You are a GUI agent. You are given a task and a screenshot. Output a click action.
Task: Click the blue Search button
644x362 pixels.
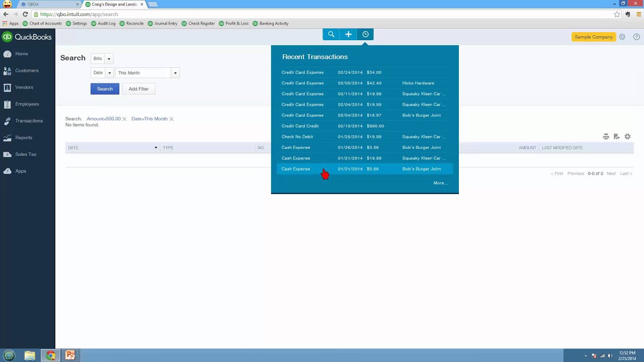click(105, 89)
